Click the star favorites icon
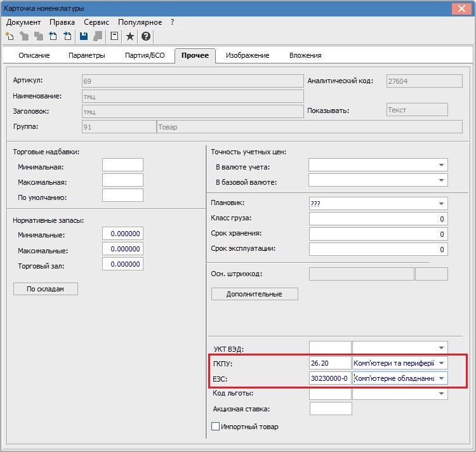This screenshot has height=452, width=476. click(x=130, y=36)
